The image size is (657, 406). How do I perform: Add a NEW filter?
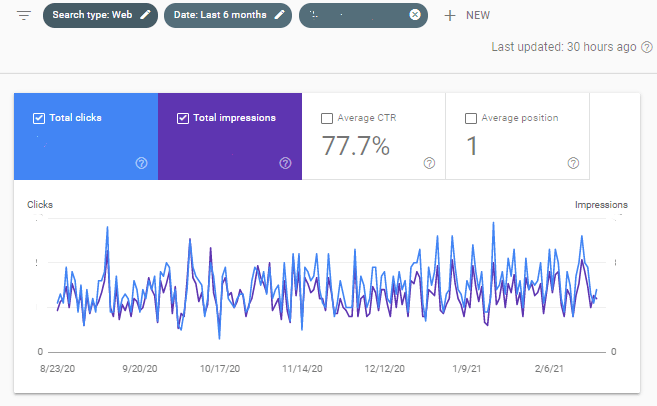coord(467,16)
